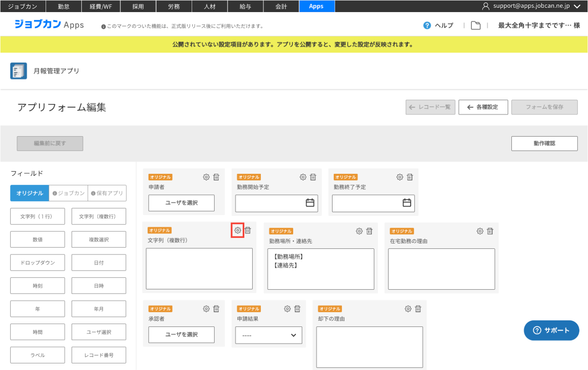The width and height of the screenshot is (588, 370).
Task: Open the 勤怠 menu in top bar
Action: click(x=64, y=6)
